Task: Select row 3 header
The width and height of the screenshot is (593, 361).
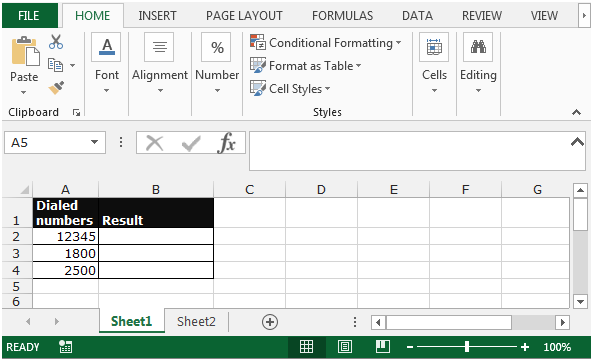Action: pos(16,253)
